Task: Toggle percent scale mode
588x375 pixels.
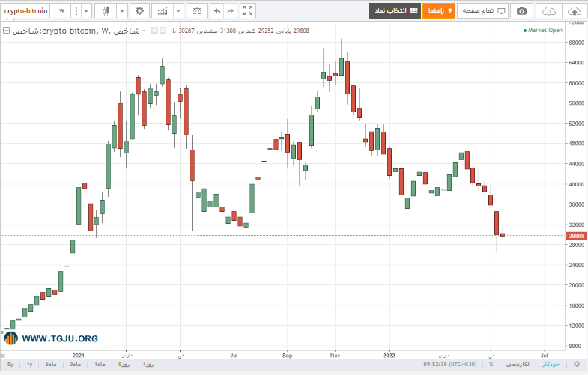Action: (491, 364)
